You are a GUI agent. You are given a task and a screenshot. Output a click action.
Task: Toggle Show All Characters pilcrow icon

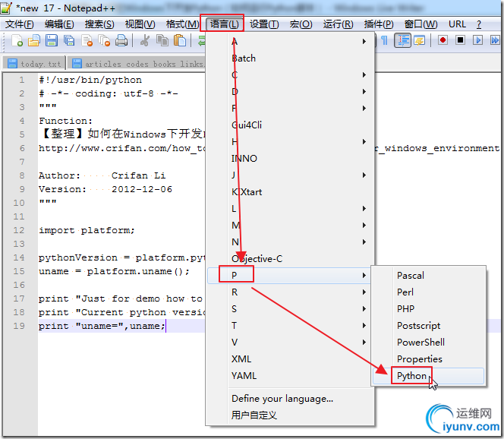pos(384,40)
